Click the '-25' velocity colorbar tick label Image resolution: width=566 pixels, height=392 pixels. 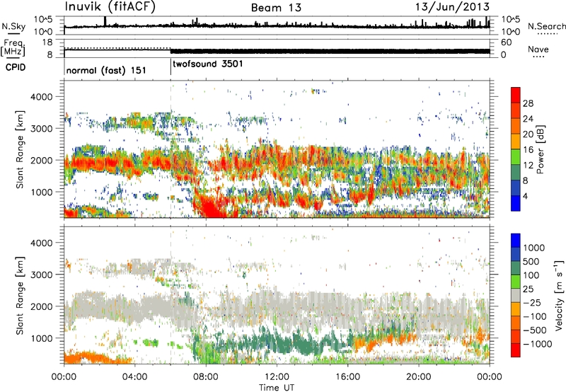click(x=533, y=302)
